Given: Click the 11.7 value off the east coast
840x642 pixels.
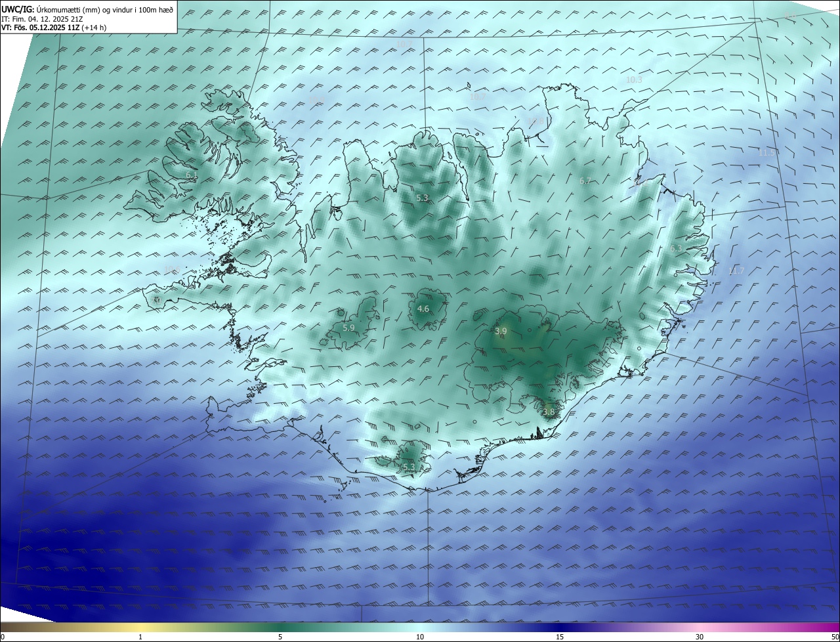Looking at the screenshot, I should (x=737, y=271).
